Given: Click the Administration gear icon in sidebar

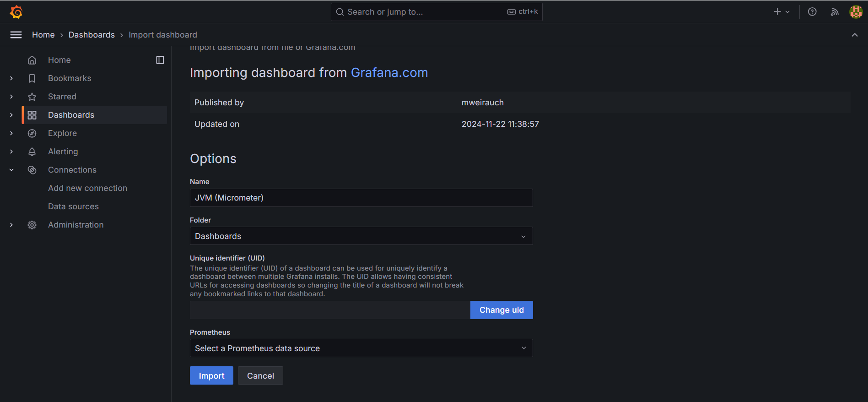Looking at the screenshot, I should coord(32,225).
